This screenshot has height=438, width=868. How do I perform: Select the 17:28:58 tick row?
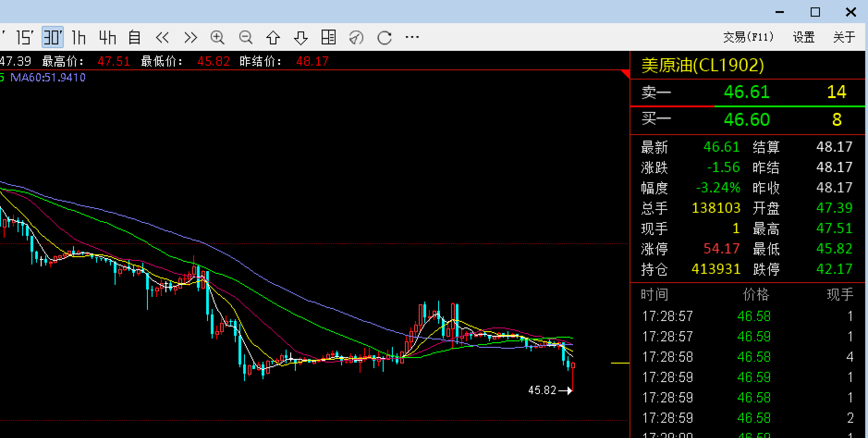tap(748, 357)
